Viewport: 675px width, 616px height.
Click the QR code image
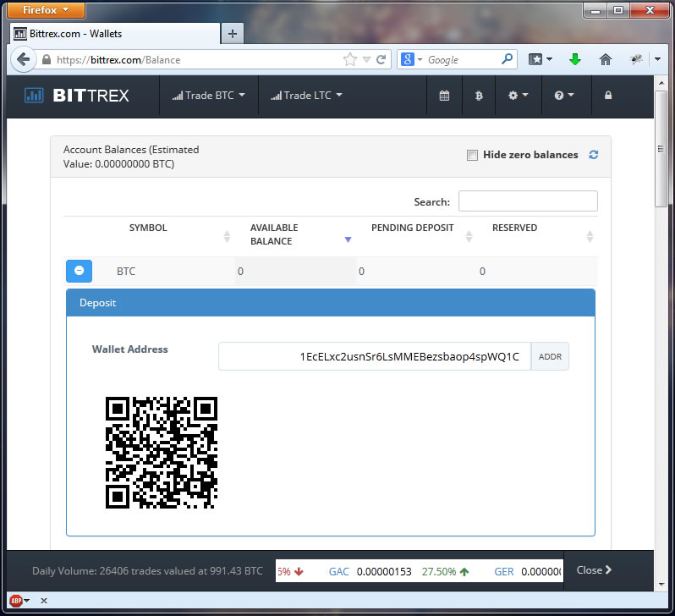pos(162,453)
